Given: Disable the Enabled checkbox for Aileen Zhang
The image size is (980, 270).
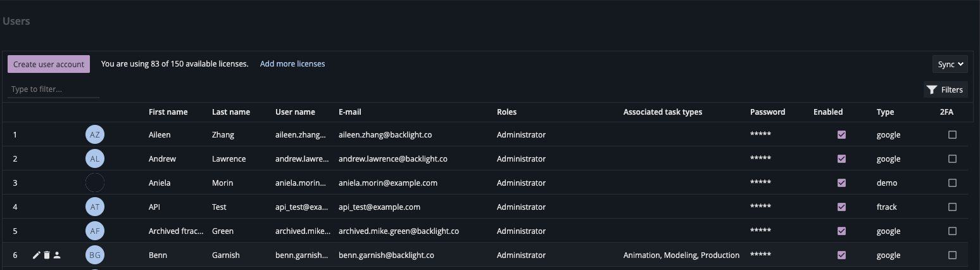Looking at the screenshot, I should [841, 134].
